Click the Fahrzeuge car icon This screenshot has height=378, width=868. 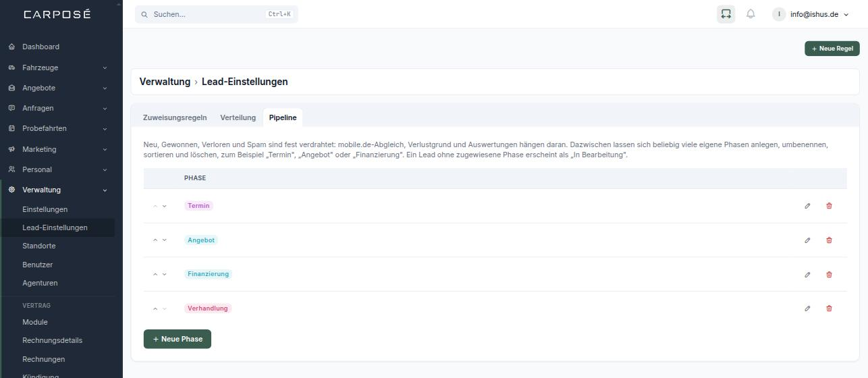click(11, 67)
